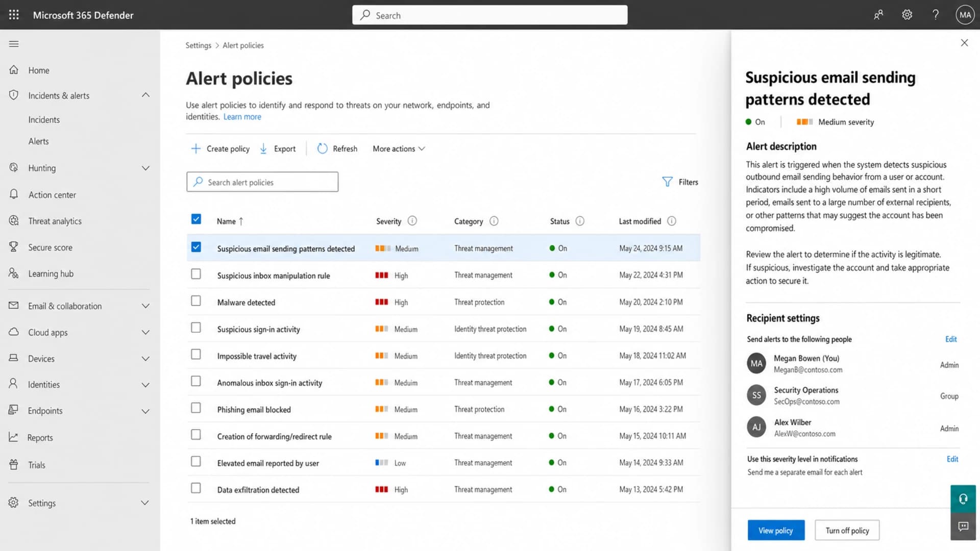Viewport: 980px width, 551px height.
Task: Open the app launcher waffle icon
Action: point(14,15)
